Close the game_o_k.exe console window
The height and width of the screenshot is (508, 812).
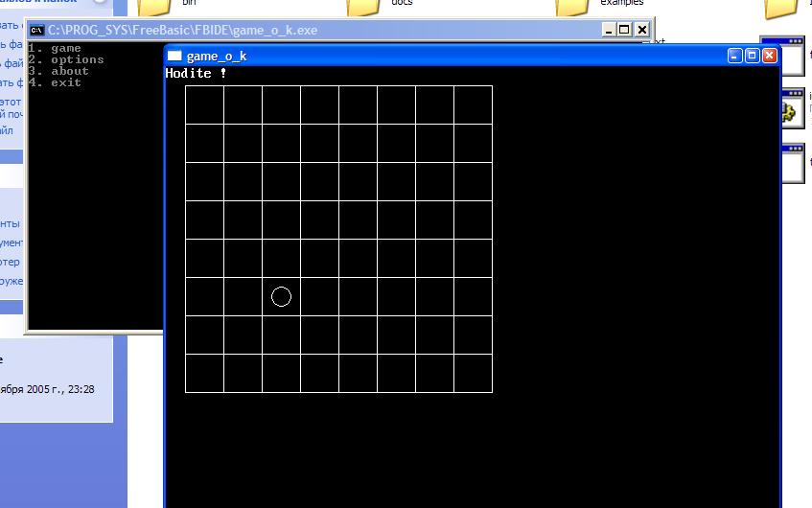pos(640,30)
